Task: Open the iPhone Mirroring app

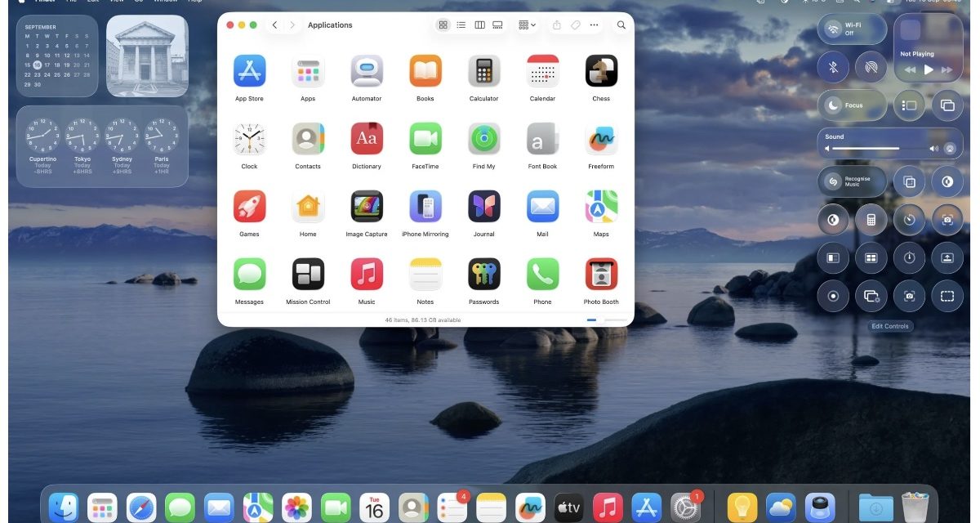Action: coord(425,207)
